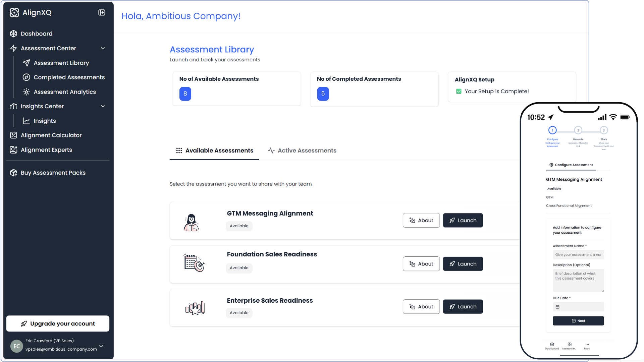The width and height of the screenshot is (644, 362).
Task: Collapse the Assessment Center section
Action: (103, 48)
